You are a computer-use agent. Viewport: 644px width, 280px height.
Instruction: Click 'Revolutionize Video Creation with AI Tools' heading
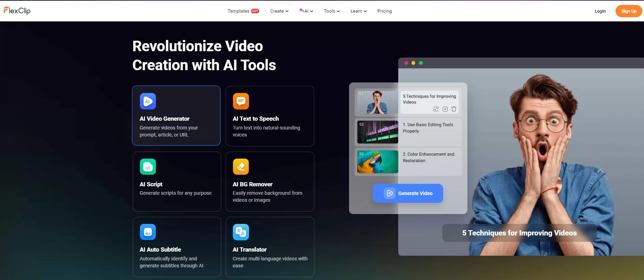pos(204,55)
